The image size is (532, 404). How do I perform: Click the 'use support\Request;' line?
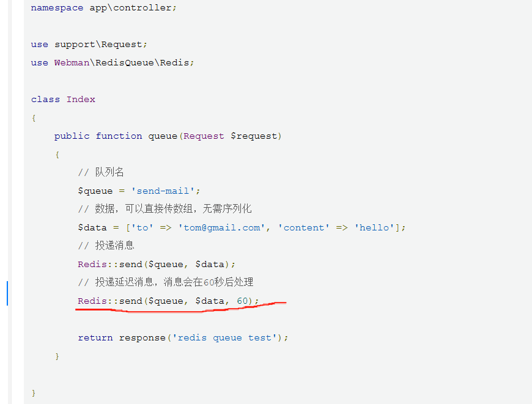click(89, 45)
